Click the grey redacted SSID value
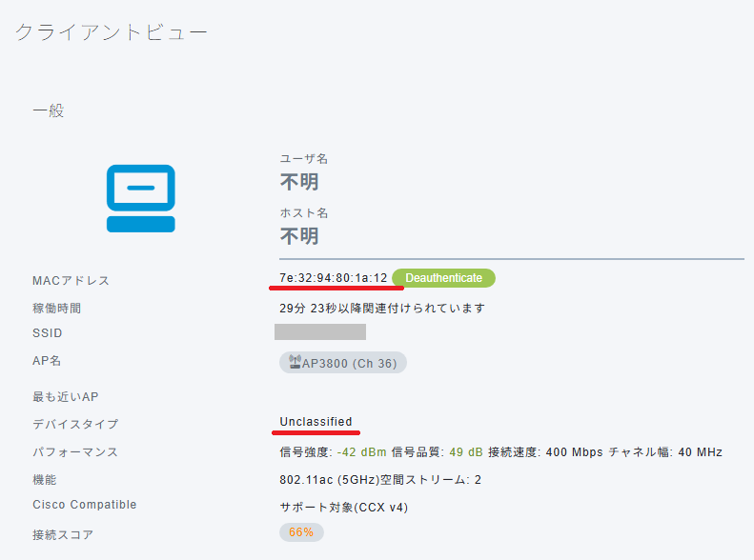 tap(320, 332)
